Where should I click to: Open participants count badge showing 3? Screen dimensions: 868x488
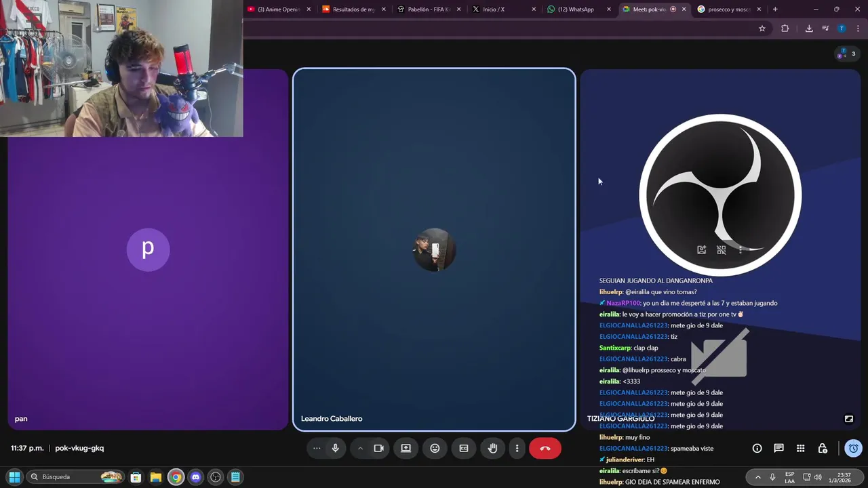point(846,54)
